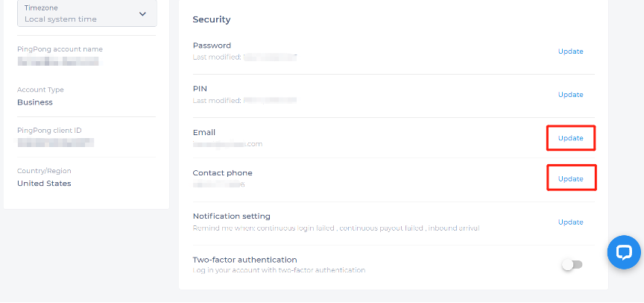Update the Notification setting
Screen dimensions: 644x303
click(570, 222)
